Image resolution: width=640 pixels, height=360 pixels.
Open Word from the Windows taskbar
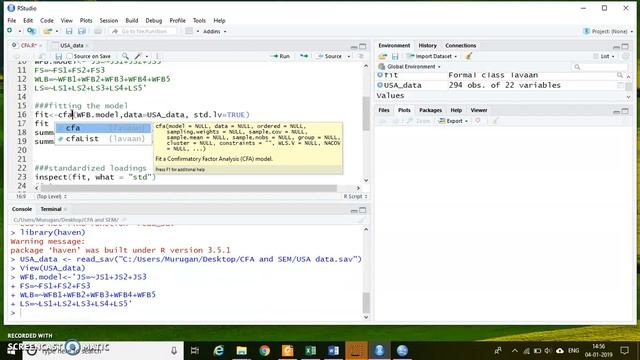point(333,350)
